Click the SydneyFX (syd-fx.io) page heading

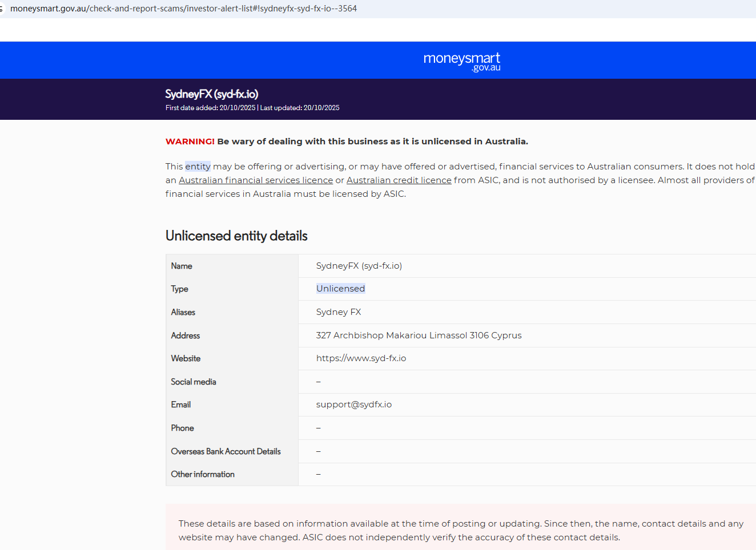coord(212,94)
